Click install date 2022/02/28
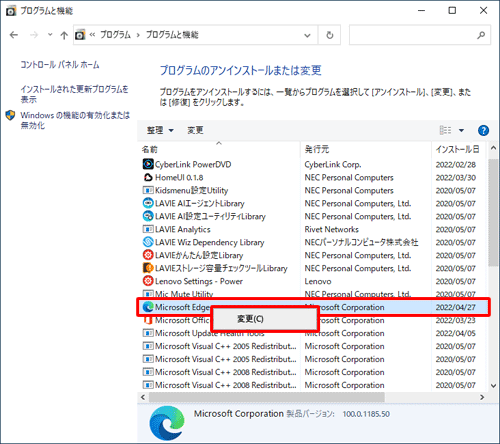Image resolution: width=500 pixels, height=444 pixels. (456, 164)
